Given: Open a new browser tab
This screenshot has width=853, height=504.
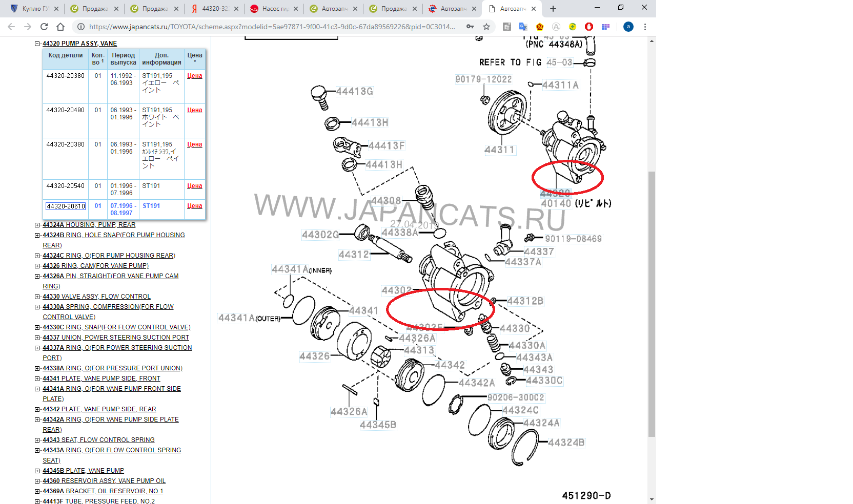Looking at the screenshot, I should click(x=553, y=9).
